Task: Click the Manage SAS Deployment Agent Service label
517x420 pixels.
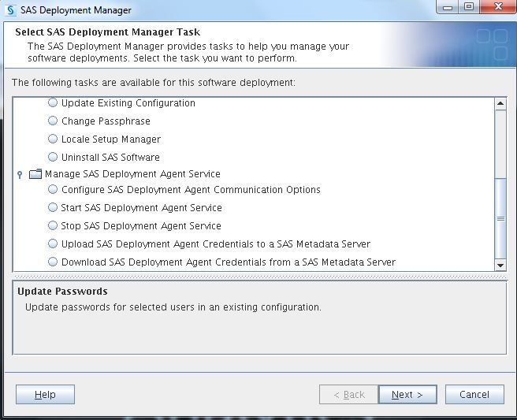Action: coord(132,174)
